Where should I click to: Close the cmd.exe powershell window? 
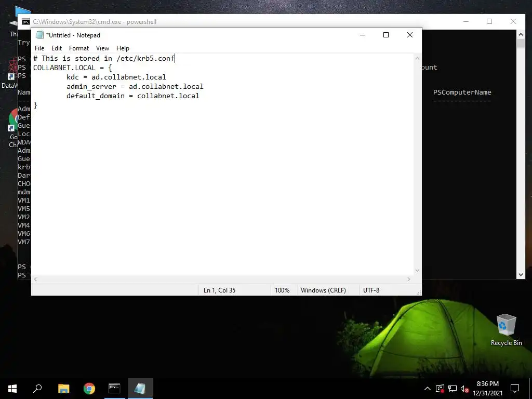(513, 21)
